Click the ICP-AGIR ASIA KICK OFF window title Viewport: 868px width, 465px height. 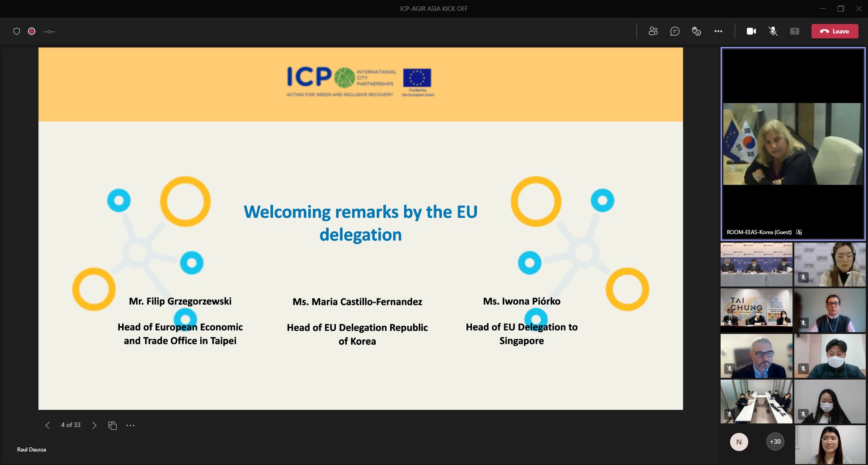pyautogui.click(x=434, y=9)
